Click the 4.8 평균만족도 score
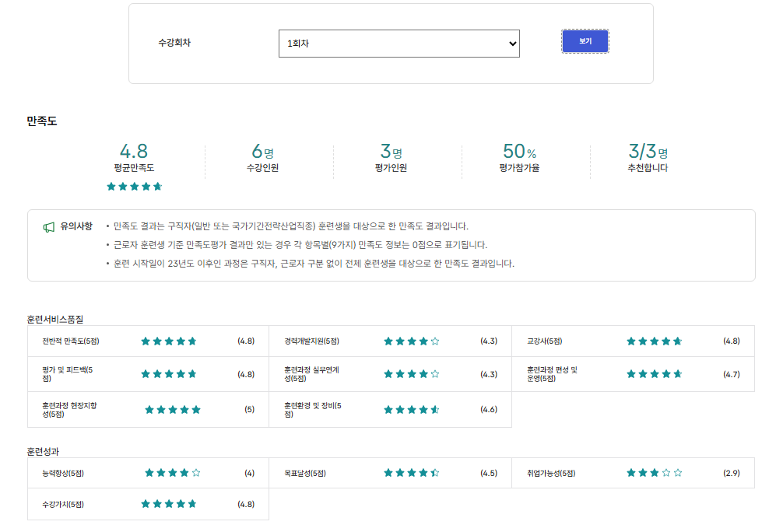The width and height of the screenshot is (776, 532). (134, 152)
